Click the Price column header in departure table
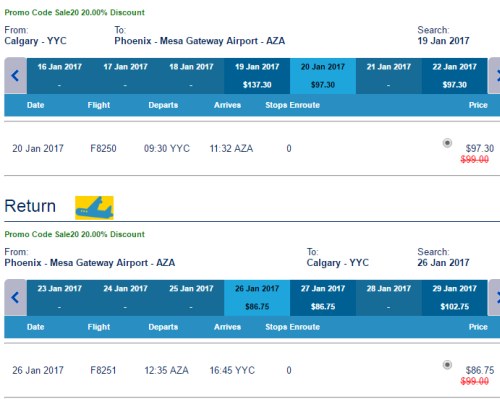 (x=478, y=105)
